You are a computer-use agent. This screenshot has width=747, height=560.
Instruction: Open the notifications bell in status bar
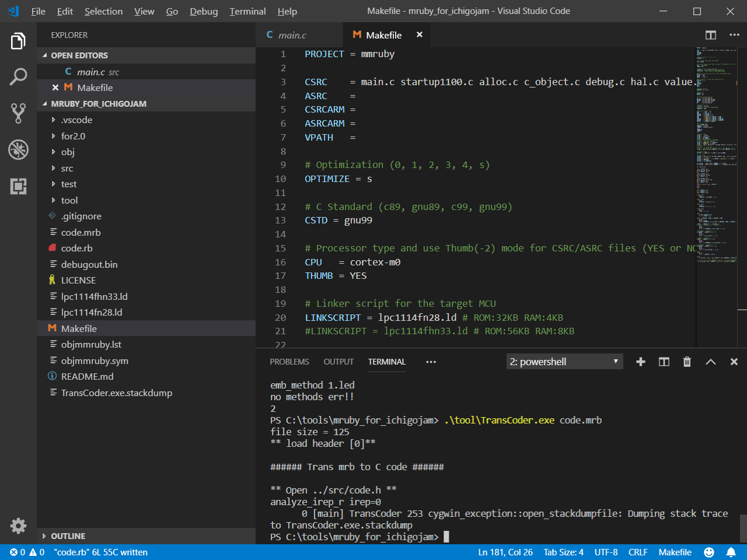click(x=731, y=552)
